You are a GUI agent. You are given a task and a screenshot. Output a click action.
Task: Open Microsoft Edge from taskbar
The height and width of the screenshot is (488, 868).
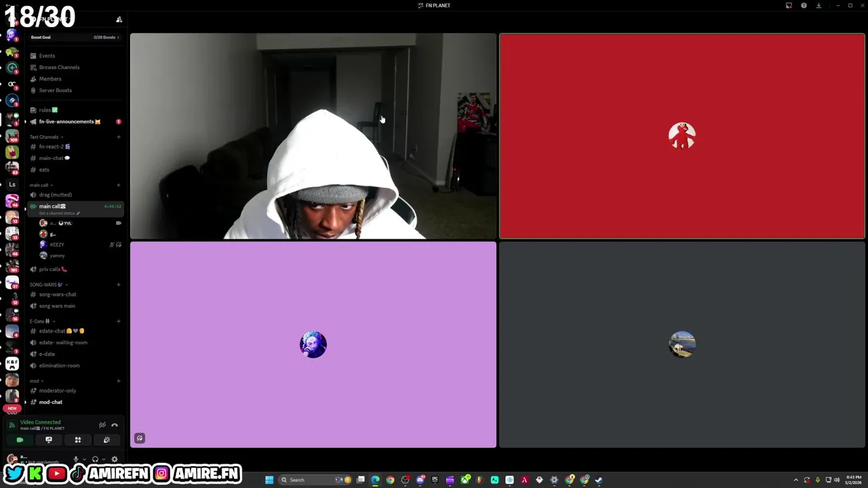pyautogui.click(x=375, y=480)
